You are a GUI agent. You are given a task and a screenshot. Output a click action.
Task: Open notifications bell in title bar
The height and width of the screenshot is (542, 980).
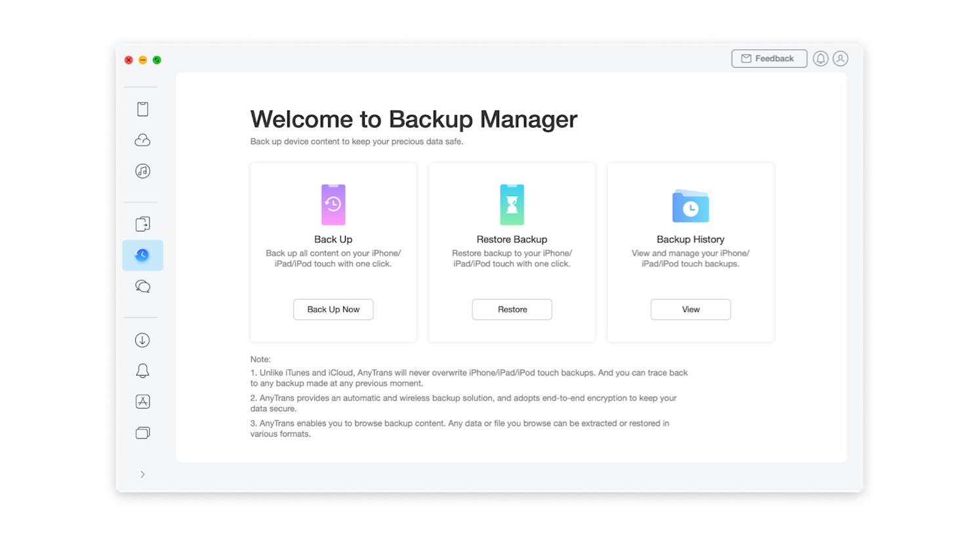click(x=821, y=58)
